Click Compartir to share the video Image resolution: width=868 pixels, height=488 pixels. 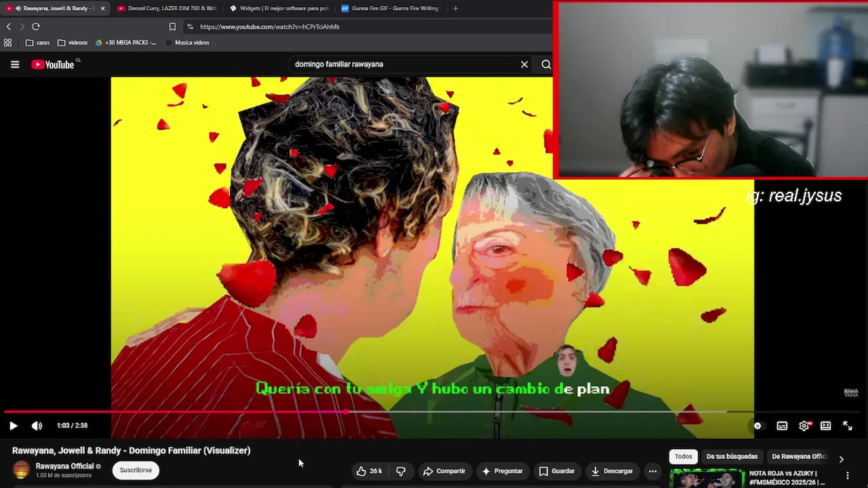click(444, 471)
